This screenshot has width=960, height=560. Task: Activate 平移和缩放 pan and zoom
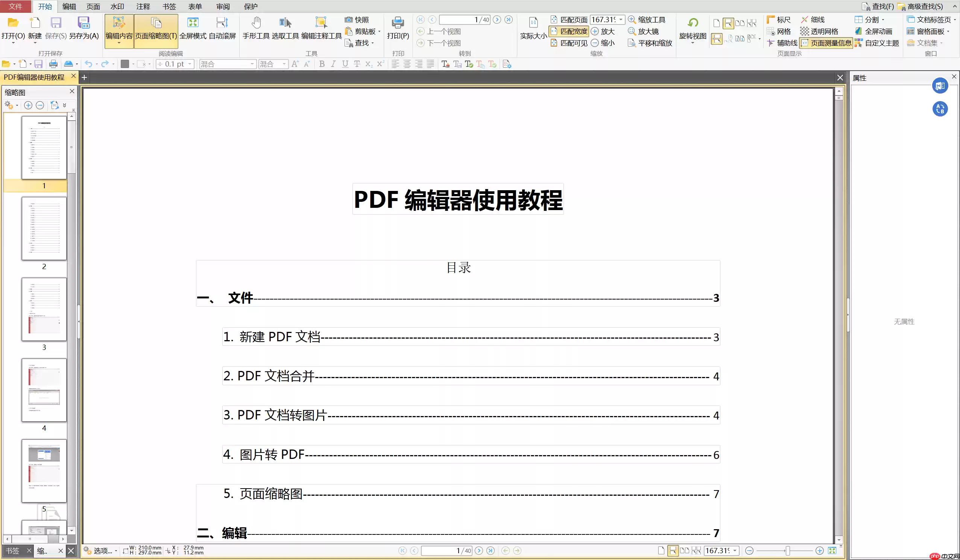click(x=650, y=43)
